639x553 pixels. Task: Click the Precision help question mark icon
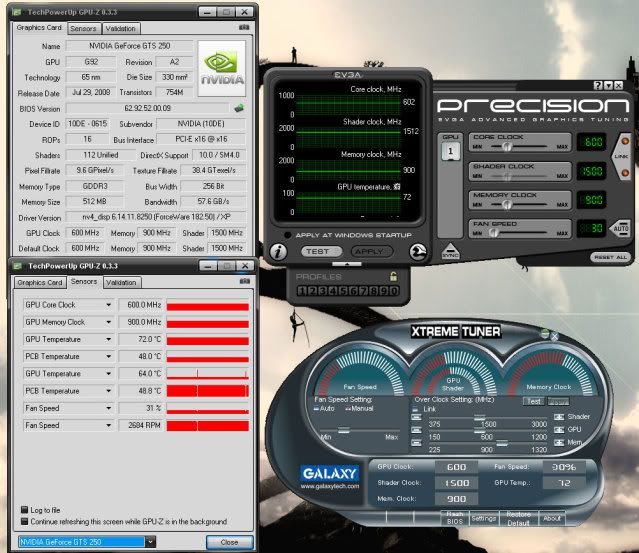597,87
